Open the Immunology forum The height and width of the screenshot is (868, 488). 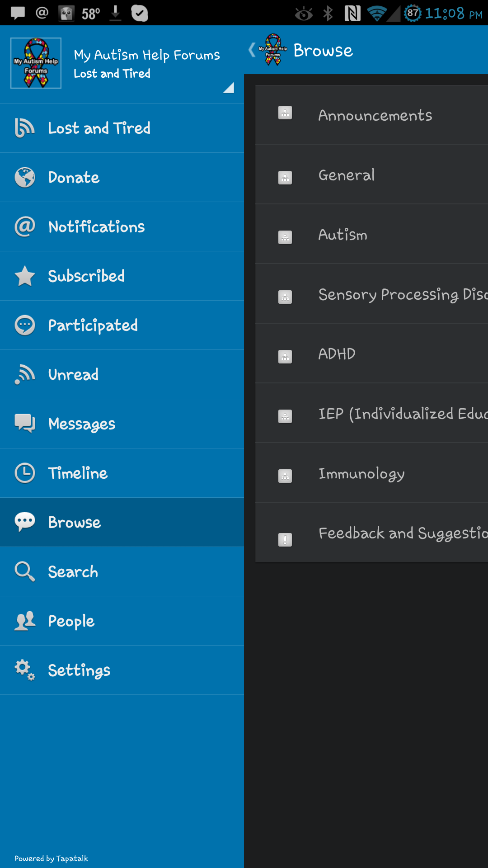tap(361, 473)
